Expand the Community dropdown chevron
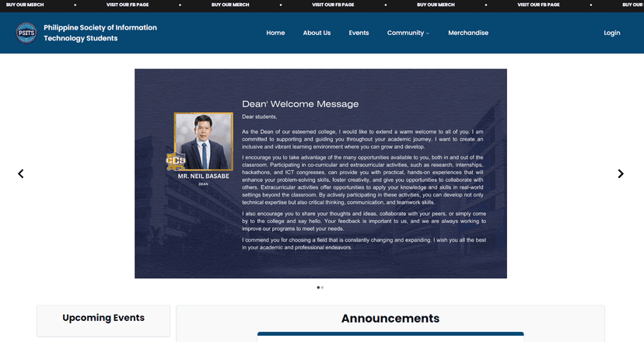This screenshot has height=342, width=644. 428,33
